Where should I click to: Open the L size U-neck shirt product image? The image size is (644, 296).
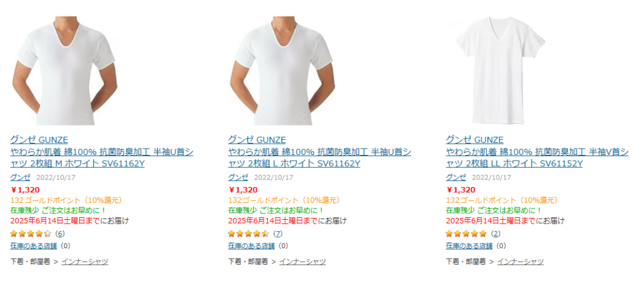click(x=282, y=71)
